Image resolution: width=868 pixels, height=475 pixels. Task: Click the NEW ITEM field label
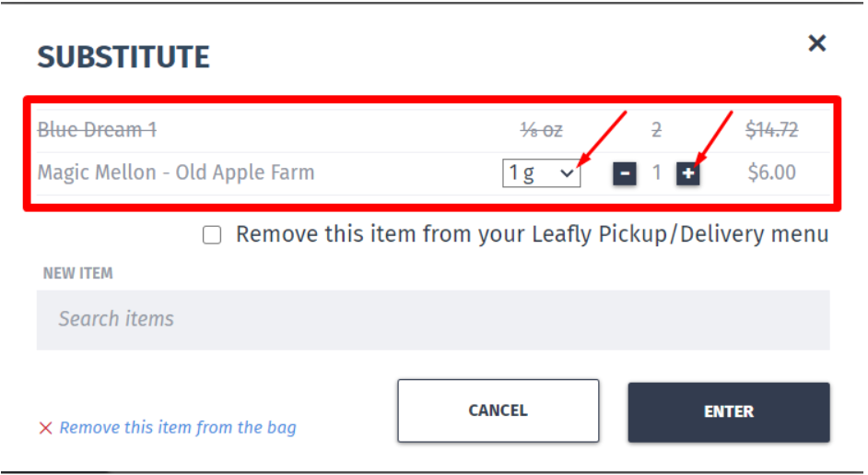(78, 273)
